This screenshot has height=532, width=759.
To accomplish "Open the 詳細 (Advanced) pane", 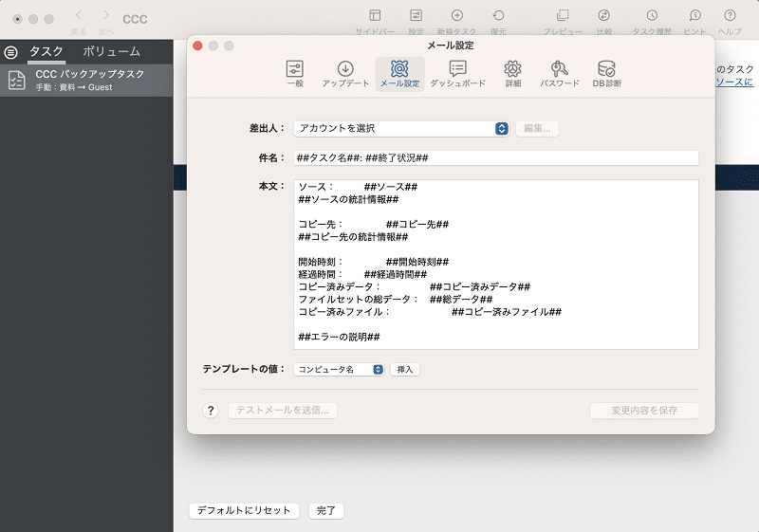I will pyautogui.click(x=512, y=74).
